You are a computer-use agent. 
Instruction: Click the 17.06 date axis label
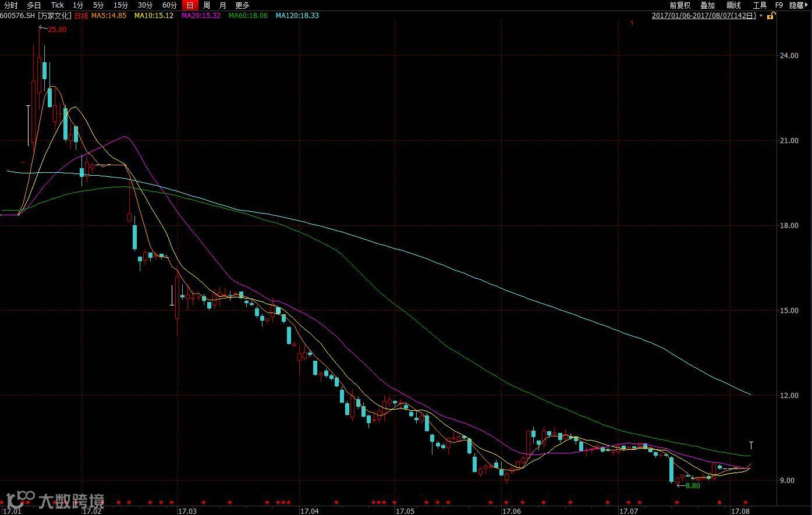coord(512,512)
